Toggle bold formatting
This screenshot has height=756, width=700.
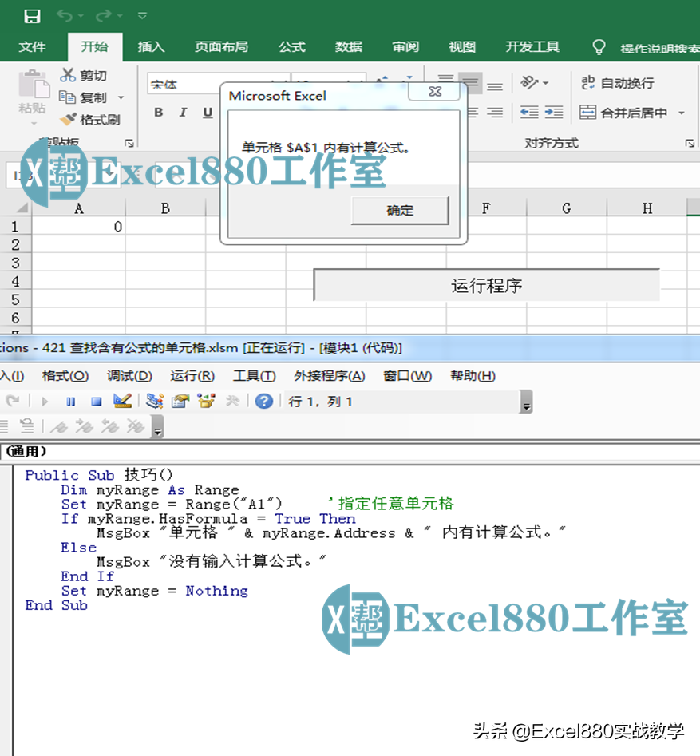click(x=159, y=113)
